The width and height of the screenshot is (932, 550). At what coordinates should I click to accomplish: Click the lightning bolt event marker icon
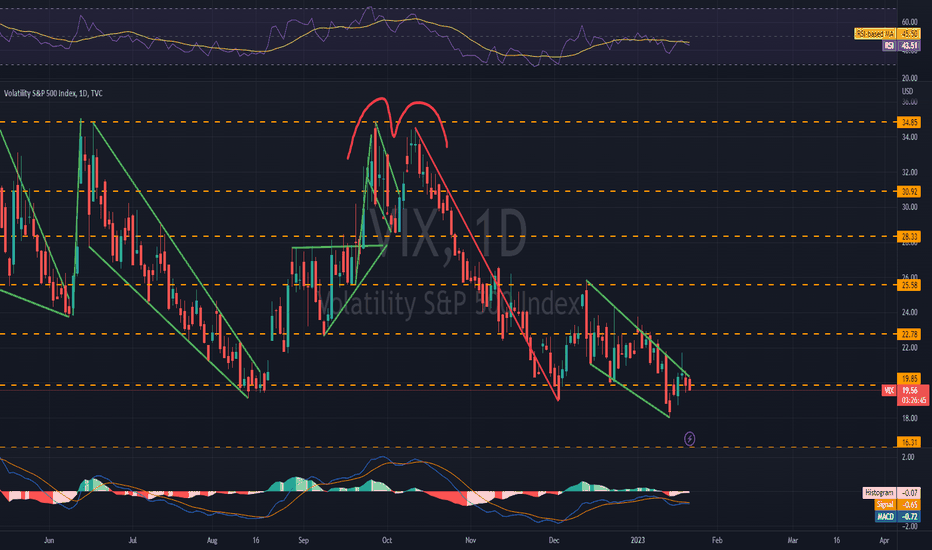click(689, 439)
